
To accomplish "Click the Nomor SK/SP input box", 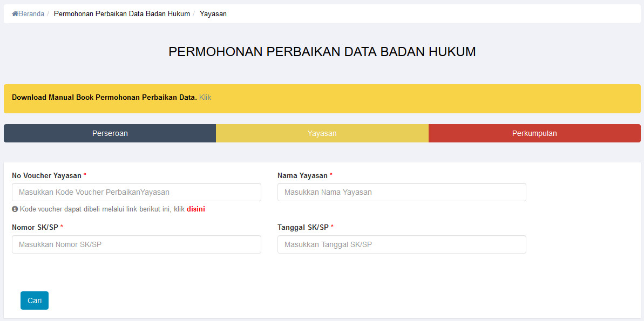I will click(x=136, y=244).
